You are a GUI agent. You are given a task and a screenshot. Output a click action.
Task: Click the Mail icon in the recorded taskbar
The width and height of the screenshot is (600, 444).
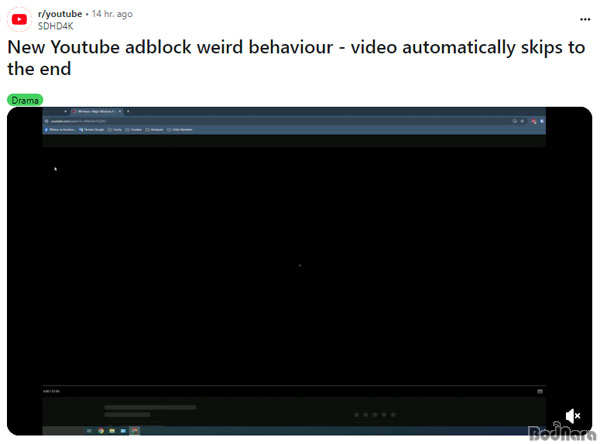[123, 431]
